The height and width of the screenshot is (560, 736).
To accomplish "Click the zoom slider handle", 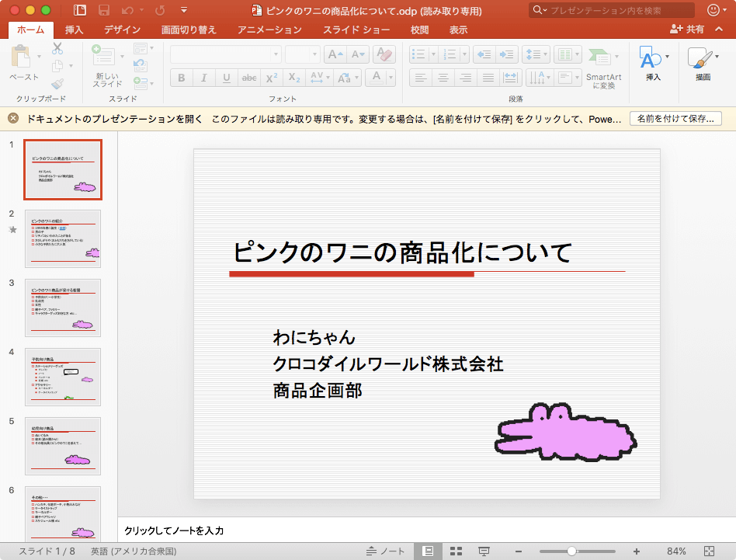I will (571, 551).
